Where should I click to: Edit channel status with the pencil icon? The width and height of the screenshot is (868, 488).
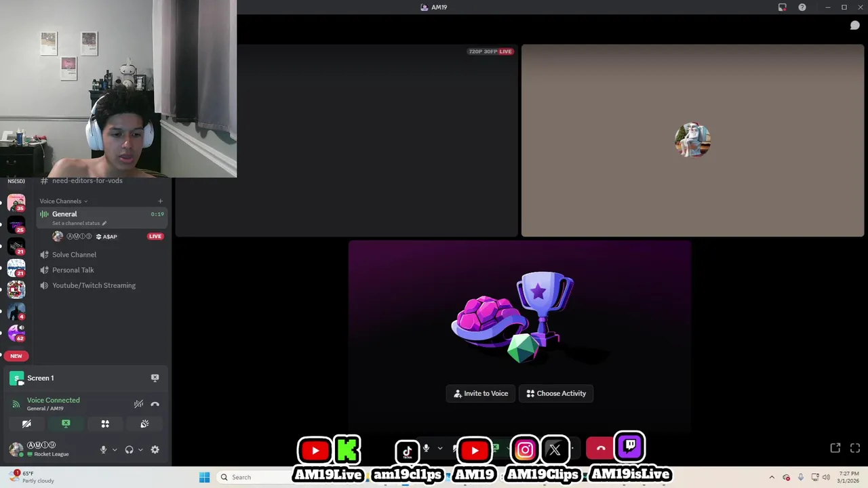[104, 223]
